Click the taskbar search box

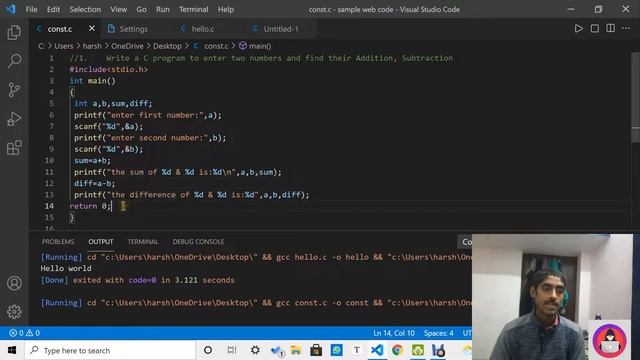(110, 350)
